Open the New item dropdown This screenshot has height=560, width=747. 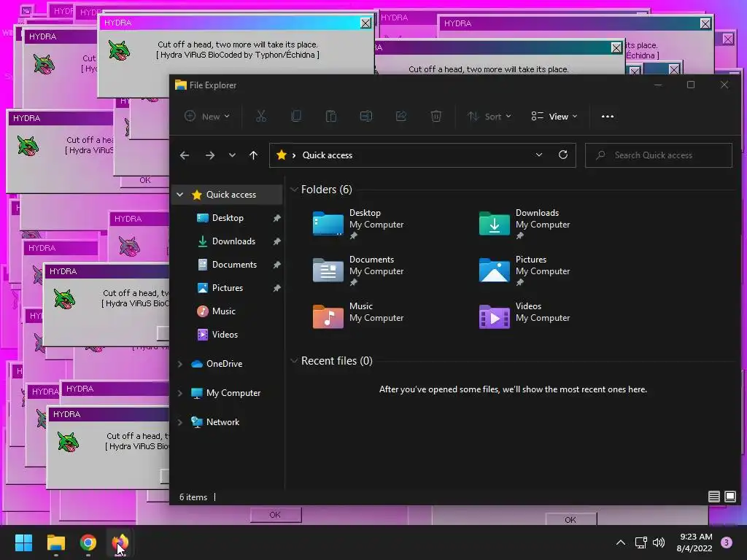(x=206, y=116)
